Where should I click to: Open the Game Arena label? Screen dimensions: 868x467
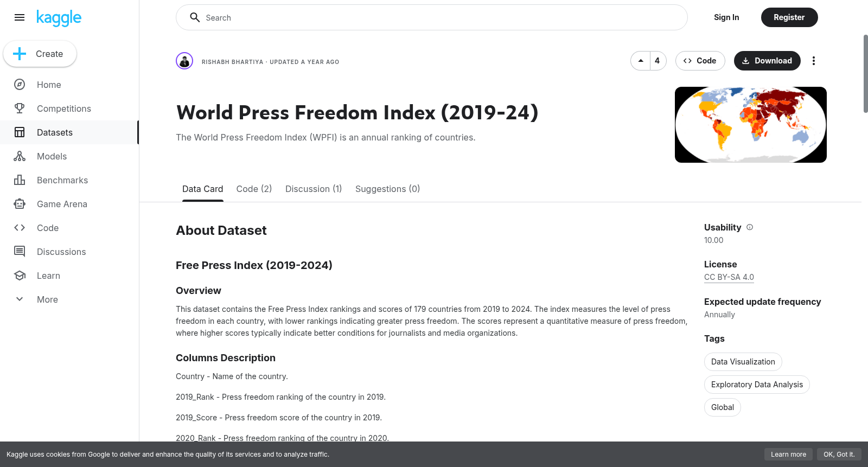pyautogui.click(x=62, y=204)
